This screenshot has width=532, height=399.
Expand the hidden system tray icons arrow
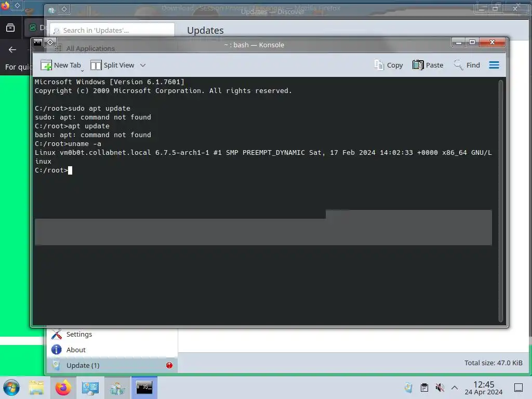pyautogui.click(x=455, y=388)
